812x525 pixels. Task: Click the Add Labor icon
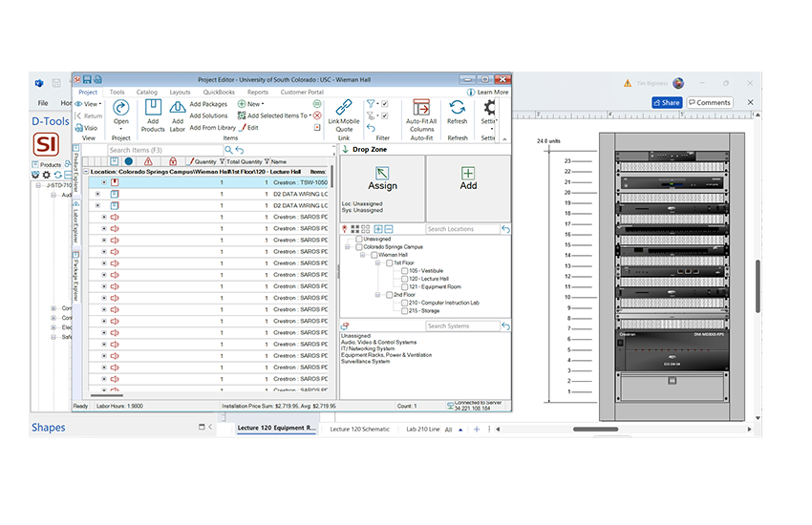[x=178, y=108]
